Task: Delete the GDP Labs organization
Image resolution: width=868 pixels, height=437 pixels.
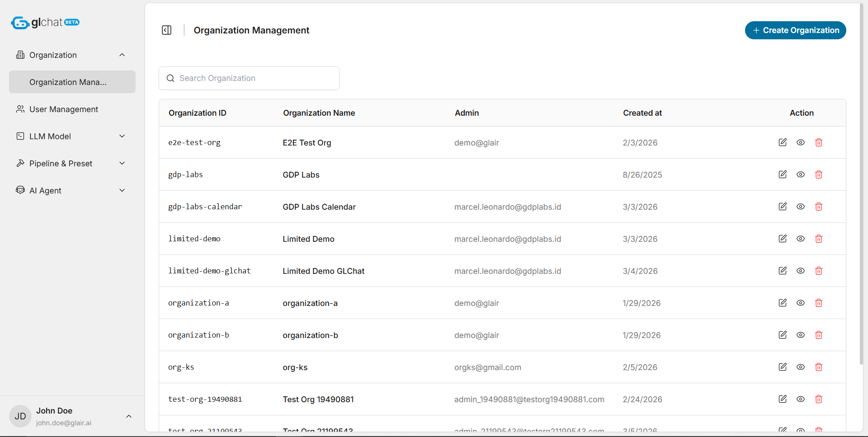Action: click(818, 174)
